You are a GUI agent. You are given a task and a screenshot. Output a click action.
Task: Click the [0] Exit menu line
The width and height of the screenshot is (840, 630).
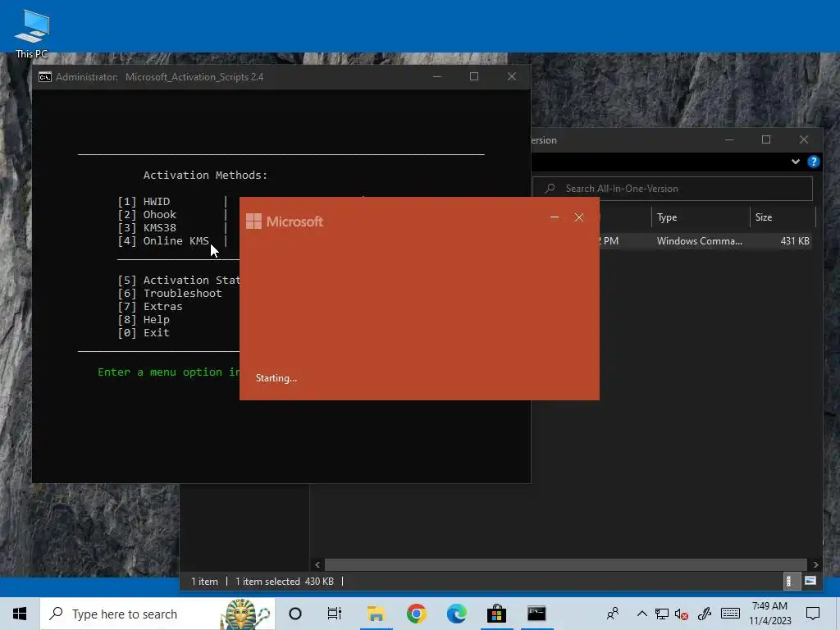(x=144, y=333)
